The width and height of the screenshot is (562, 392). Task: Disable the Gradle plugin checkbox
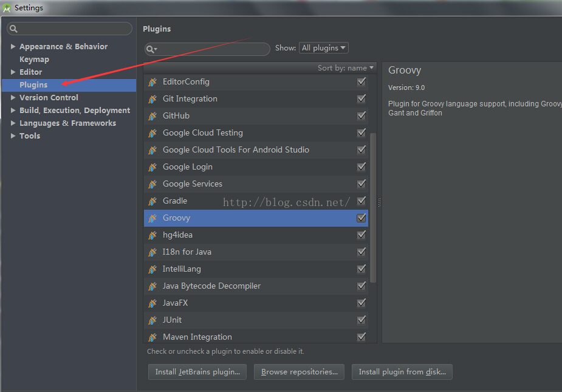click(362, 201)
